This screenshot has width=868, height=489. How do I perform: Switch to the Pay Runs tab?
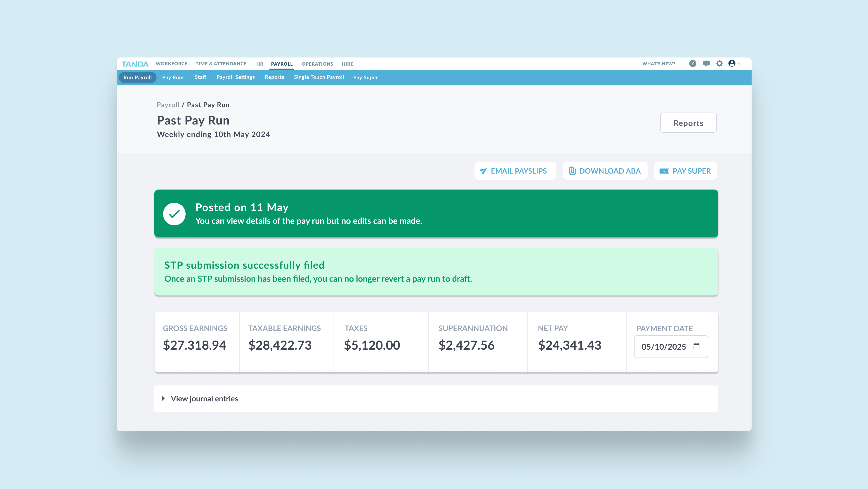173,78
